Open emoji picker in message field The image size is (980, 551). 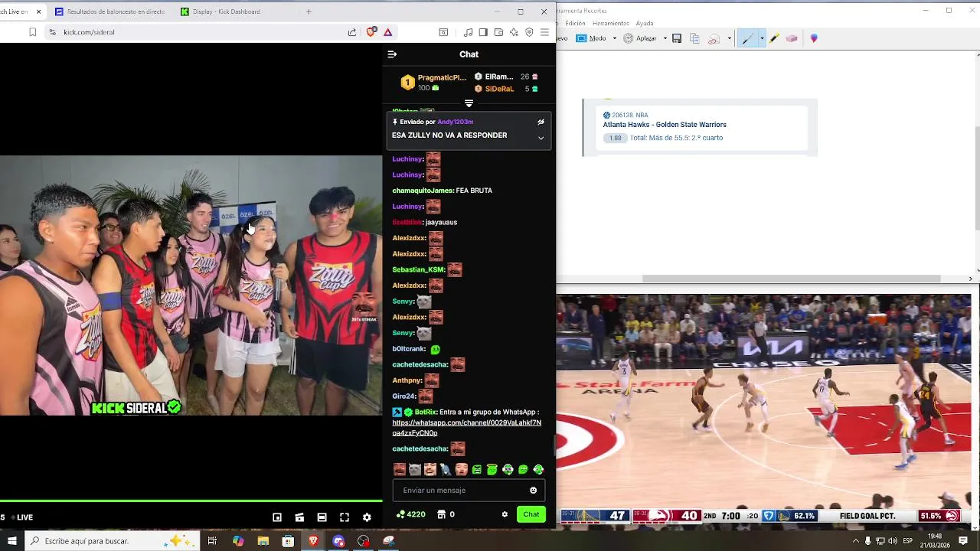click(x=534, y=491)
